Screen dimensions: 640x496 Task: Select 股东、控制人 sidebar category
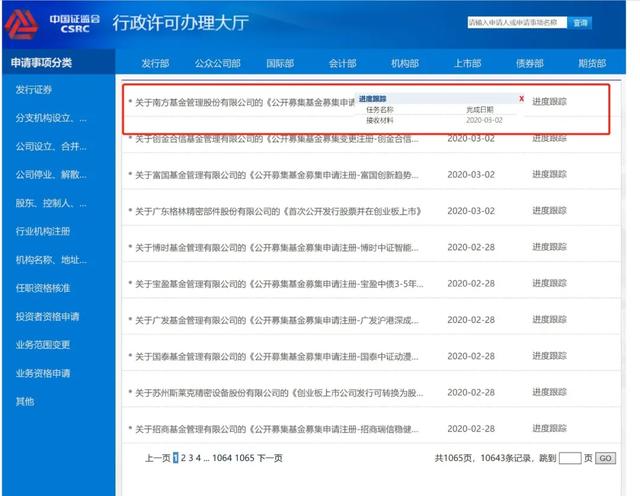pyautogui.click(x=51, y=203)
